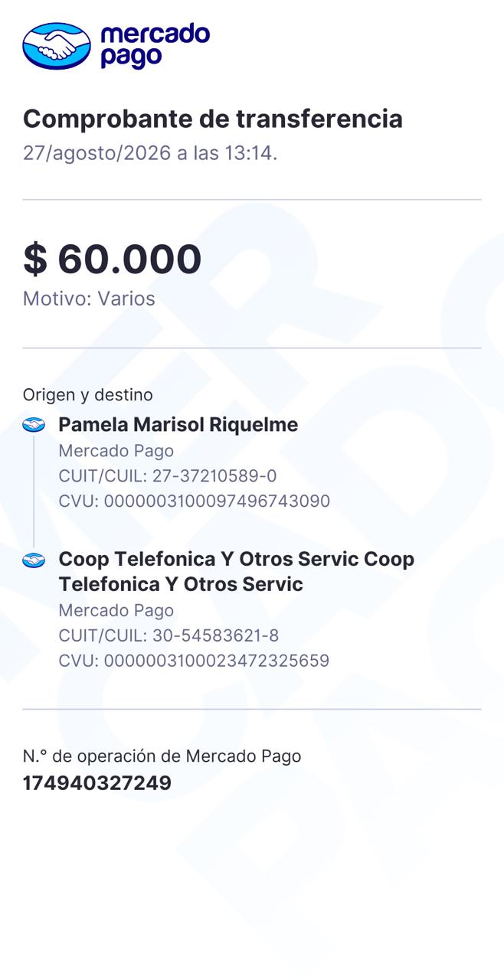The height and width of the screenshot is (980, 504).
Task: Click the mercado pago wordmark text
Action: click(155, 45)
